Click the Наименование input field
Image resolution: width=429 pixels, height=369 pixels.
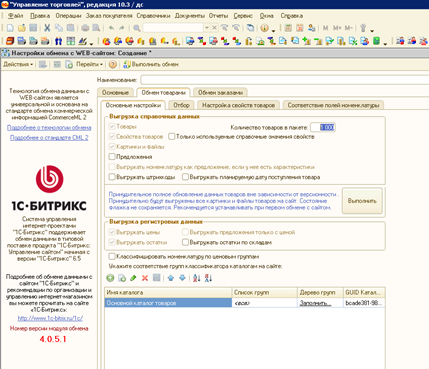click(284, 80)
